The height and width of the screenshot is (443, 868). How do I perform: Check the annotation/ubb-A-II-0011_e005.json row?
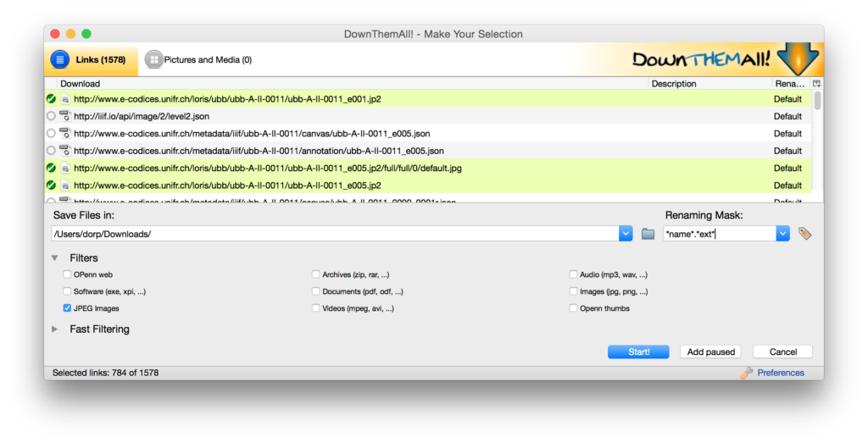[51, 151]
